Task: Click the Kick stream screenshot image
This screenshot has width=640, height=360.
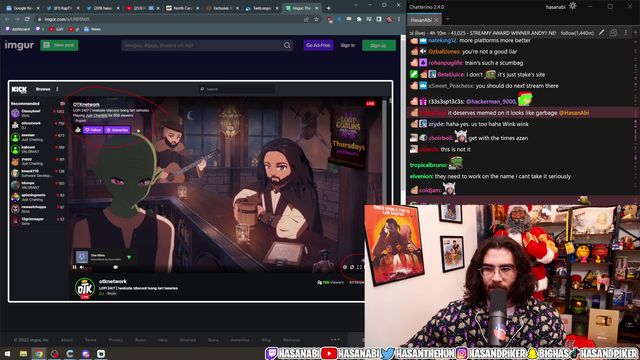Action: coord(200,191)
